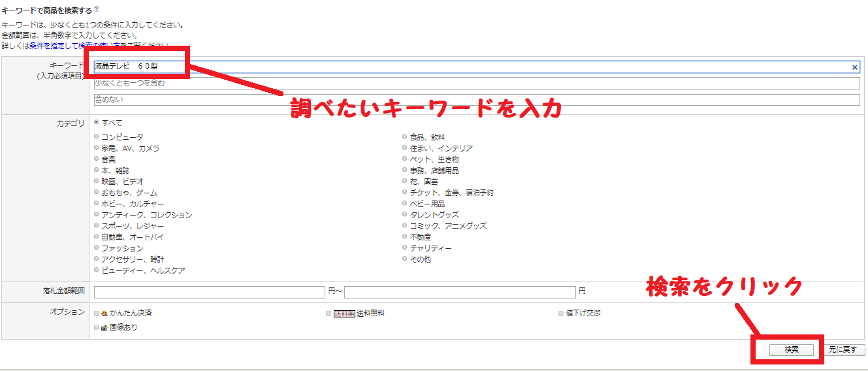Click the maximum price input field
The width and height of the screenshot is (868, 371).
(460, 292)
